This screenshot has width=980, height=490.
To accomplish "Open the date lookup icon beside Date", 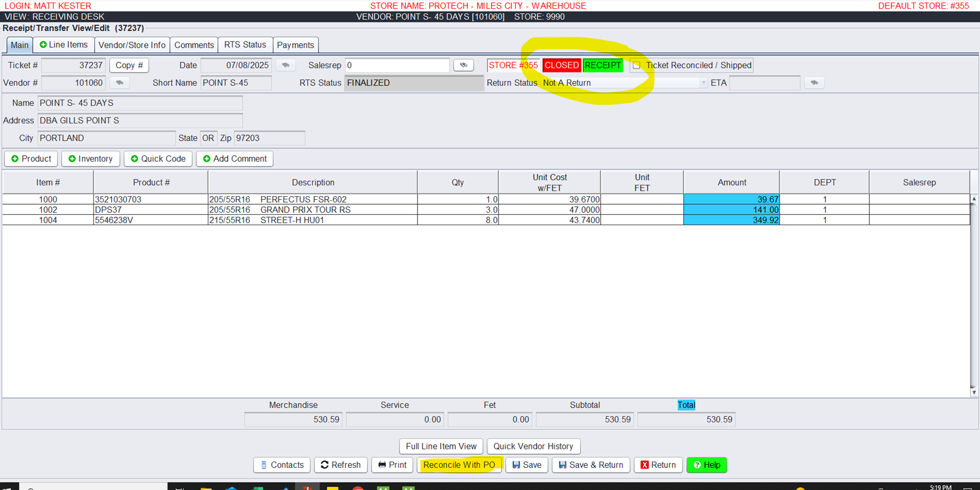I will 286,66.
